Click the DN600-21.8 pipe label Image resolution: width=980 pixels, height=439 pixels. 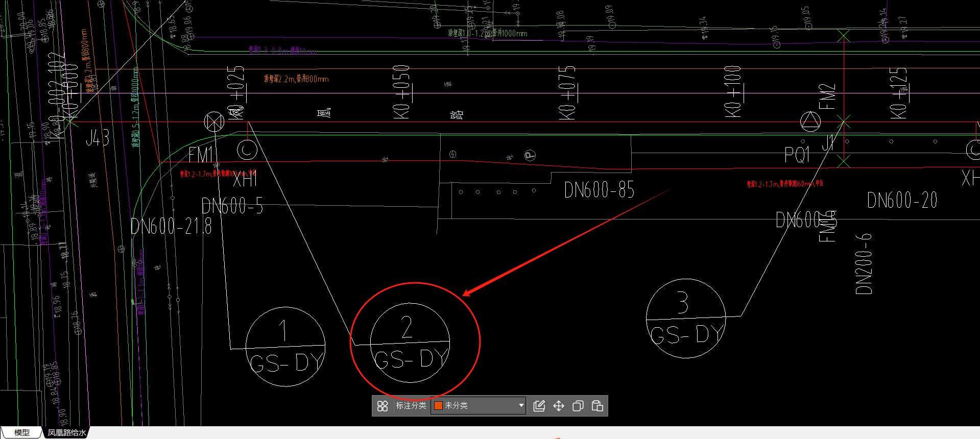pos(171,226)
